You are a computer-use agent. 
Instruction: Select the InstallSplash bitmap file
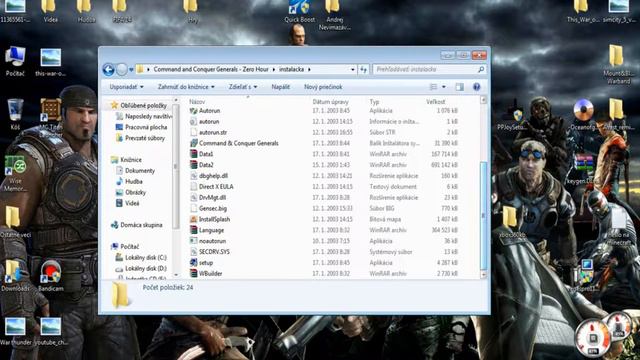(x=214, y=219)
